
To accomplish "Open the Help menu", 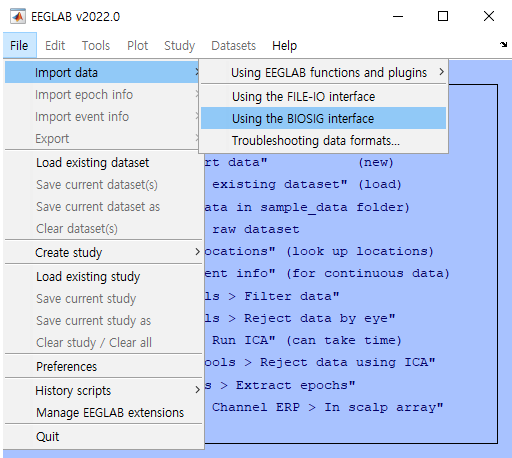I will point(284,46).
